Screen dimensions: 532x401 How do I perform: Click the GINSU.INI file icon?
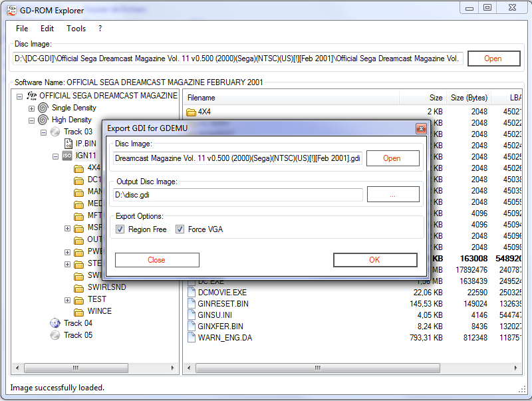tap(192, 315)
